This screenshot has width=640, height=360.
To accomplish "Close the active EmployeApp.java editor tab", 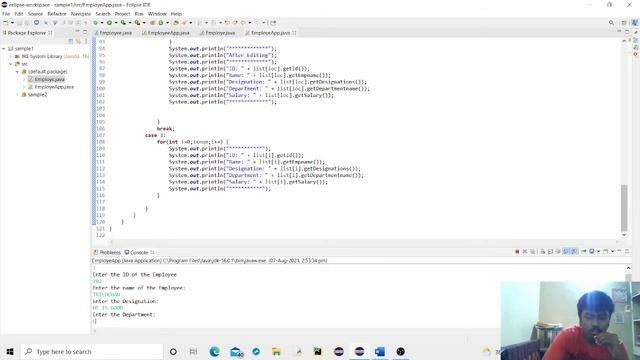I will pos(294,33).
